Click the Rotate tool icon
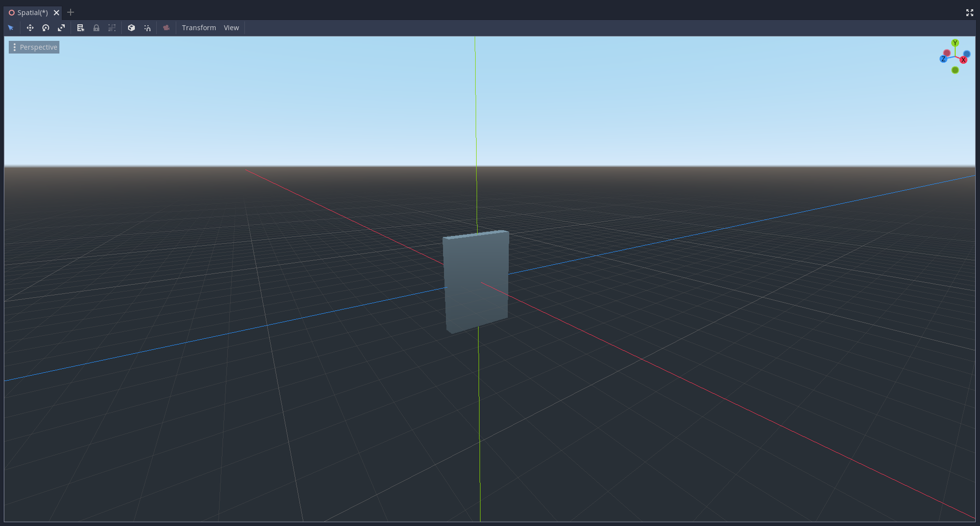980x526 pixels. 46,27
